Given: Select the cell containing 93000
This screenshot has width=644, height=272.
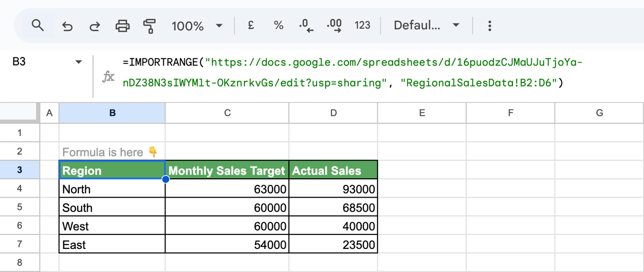Looking at the screenshot, I should click(333, 189).
